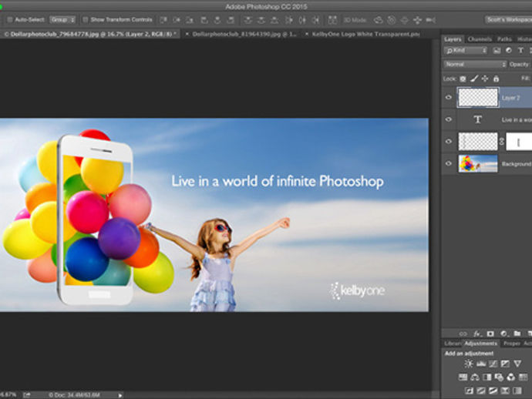
Task: Add a Black & White adjustment
Action: tap(487, 377)
